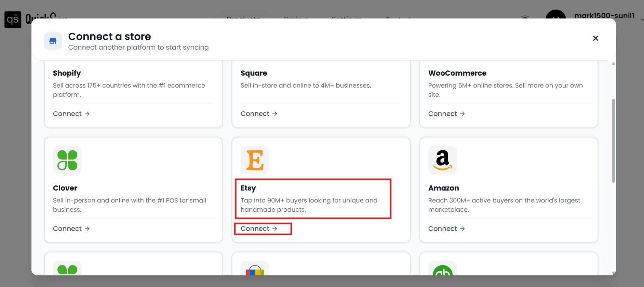644x287 pixels.
Task: Connect the Clover platform
Action: [71, 229]
